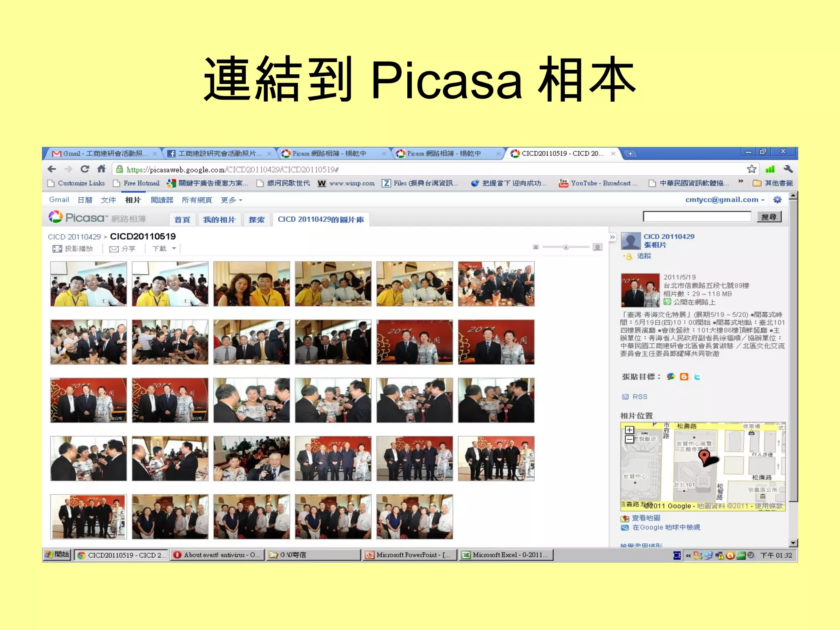
Task: Show more bookmarks with double chevron
Action: click(x=740, y=181)
